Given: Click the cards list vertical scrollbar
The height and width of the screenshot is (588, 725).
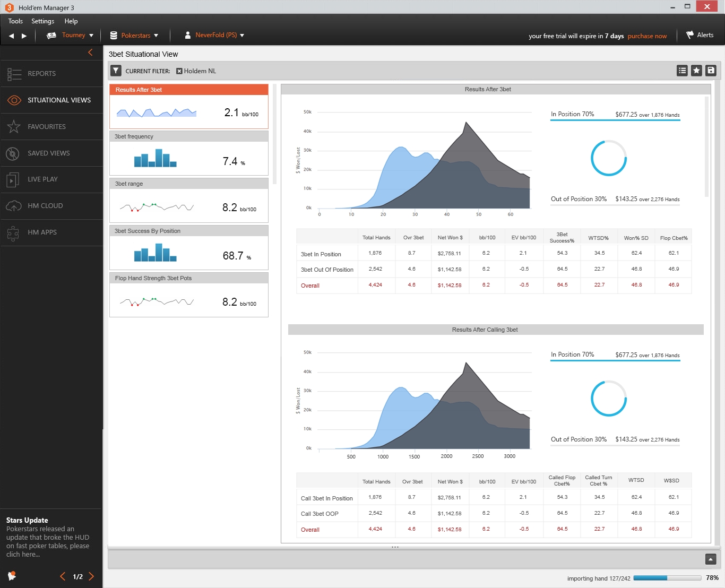Looking at the screenshot, I should coord(274,134).
